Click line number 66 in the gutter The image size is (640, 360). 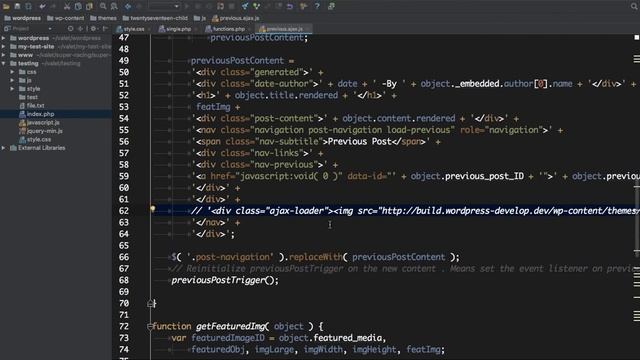[x=124, y=257]
